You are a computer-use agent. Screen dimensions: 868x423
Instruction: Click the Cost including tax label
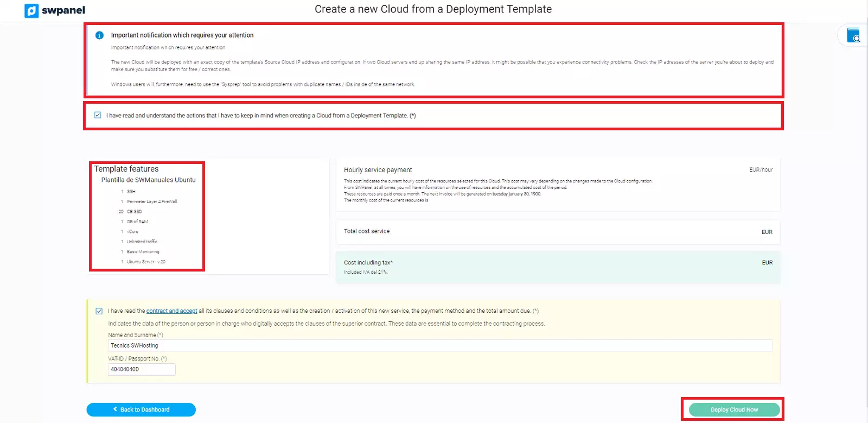368,262
